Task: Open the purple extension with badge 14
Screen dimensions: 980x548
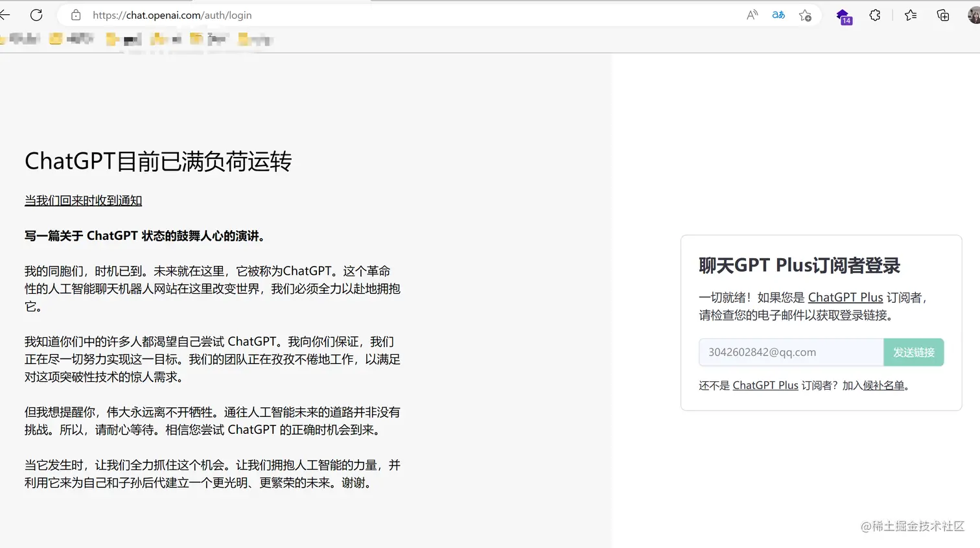Action: tap(843, 16)
